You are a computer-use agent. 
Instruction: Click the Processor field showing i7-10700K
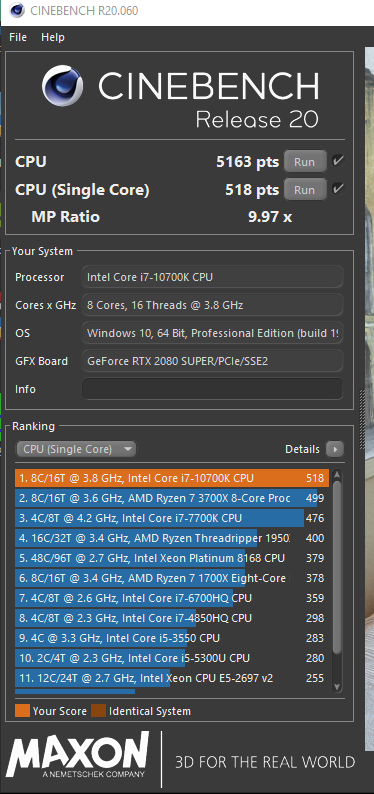click(213, 277)
